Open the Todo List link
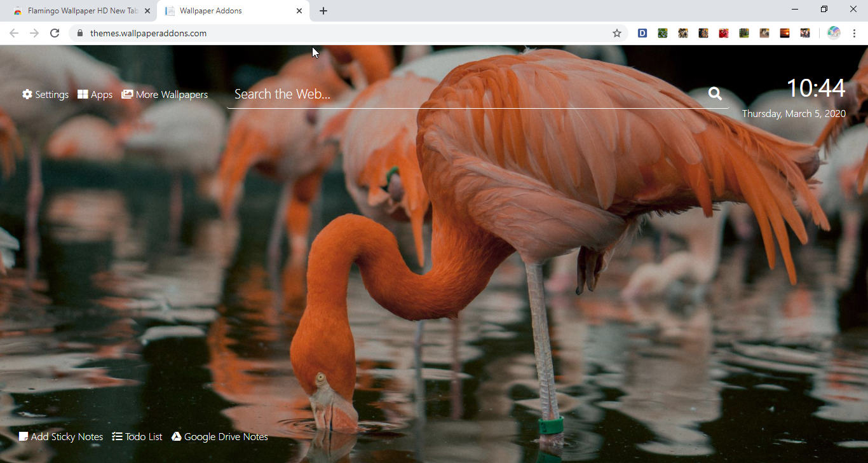The image size is (868, 463). pos(144,437)
